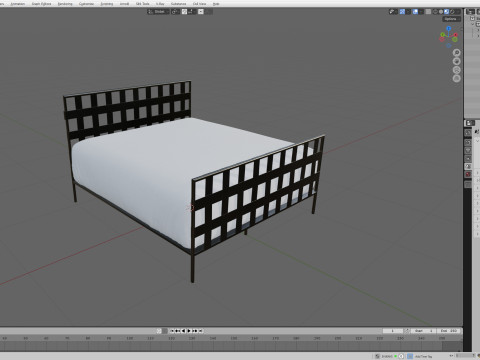The height and width of the screenshot is (360, 480).
Task: Play the animation in reverse
Action: coord(183,331)
